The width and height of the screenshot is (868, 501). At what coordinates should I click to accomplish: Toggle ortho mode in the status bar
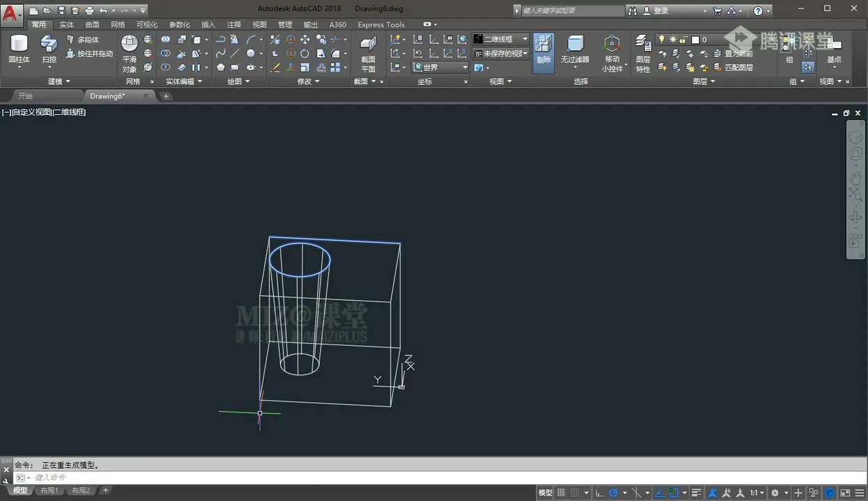tap(599, 493)
